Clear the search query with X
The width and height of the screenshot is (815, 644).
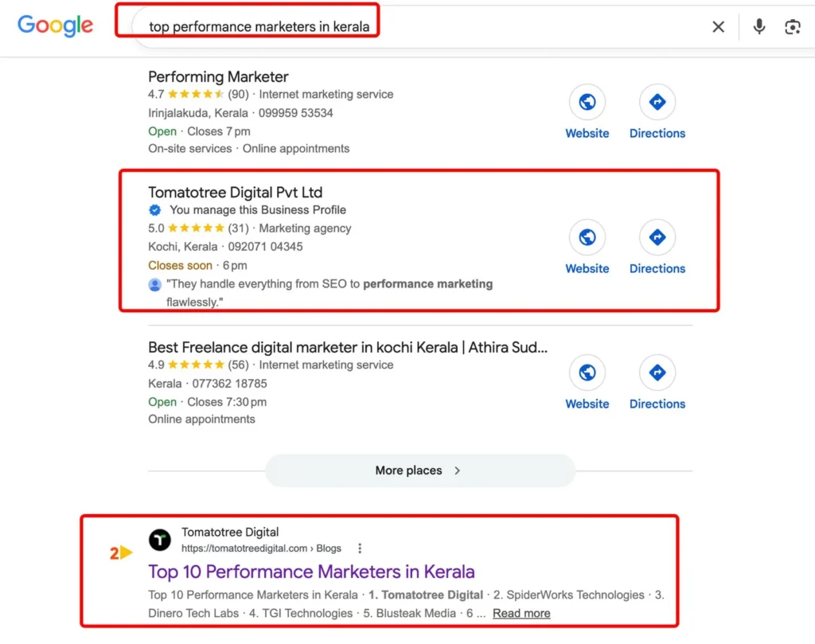[719, 26]
